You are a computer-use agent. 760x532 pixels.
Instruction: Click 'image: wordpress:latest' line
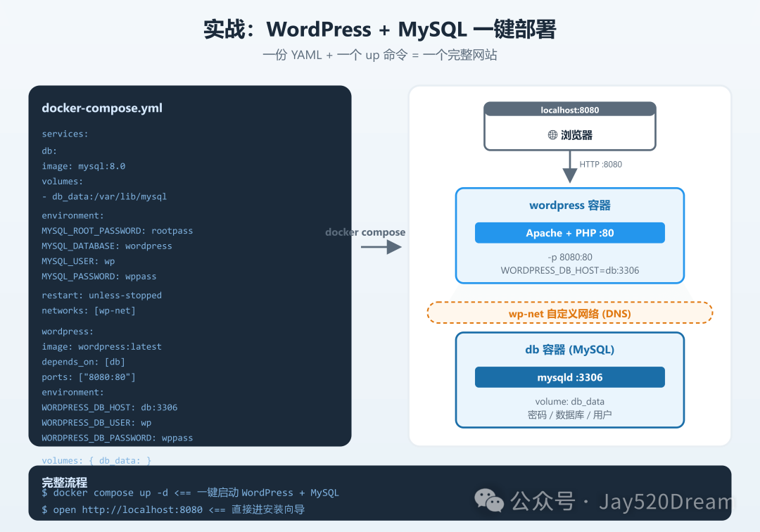click(x=102, y=346)
